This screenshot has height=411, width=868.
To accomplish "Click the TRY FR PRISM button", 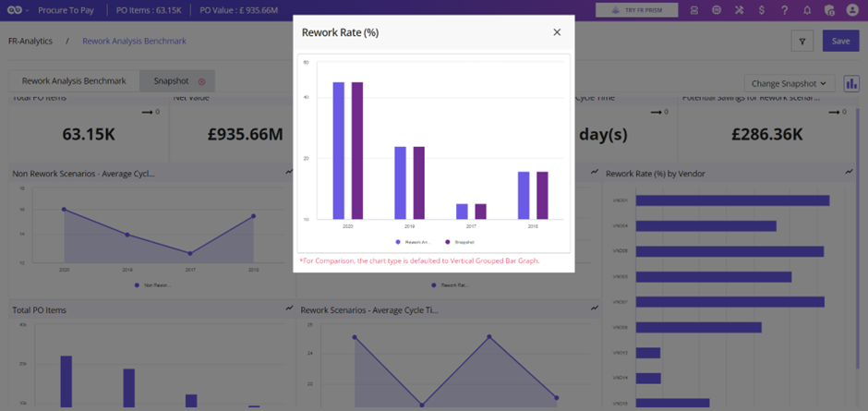I will [636, 10].
